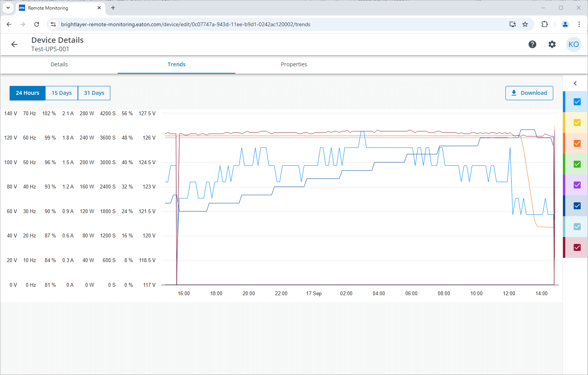Click the 12:00 time axis label
The width and height of the screenshot is (588, 375).
pyautogui.click(x=509, y=293)
